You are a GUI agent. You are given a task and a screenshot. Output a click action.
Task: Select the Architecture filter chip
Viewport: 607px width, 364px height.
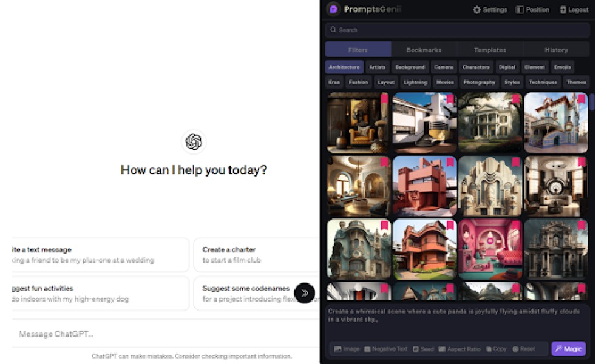(x=344, y=67)
